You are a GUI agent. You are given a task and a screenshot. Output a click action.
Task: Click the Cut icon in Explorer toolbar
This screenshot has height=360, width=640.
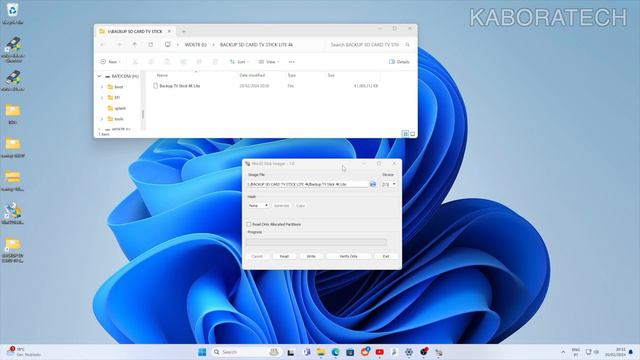135,62
